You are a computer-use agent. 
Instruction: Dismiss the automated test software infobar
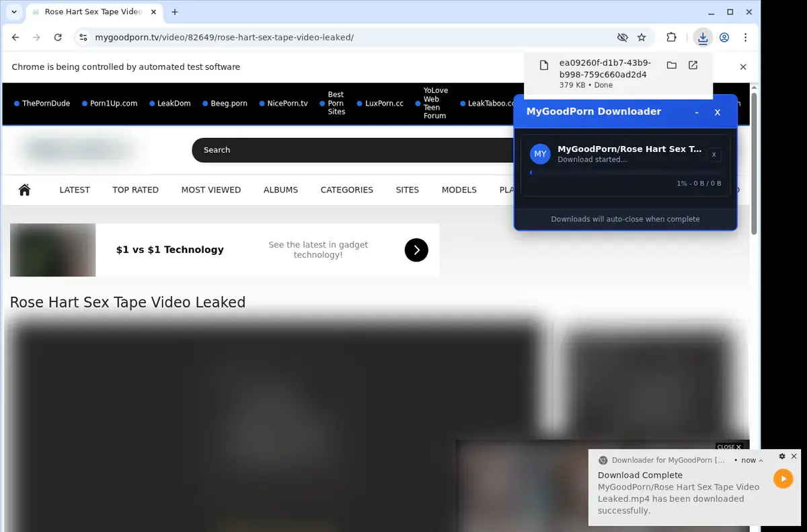(743, 67)
